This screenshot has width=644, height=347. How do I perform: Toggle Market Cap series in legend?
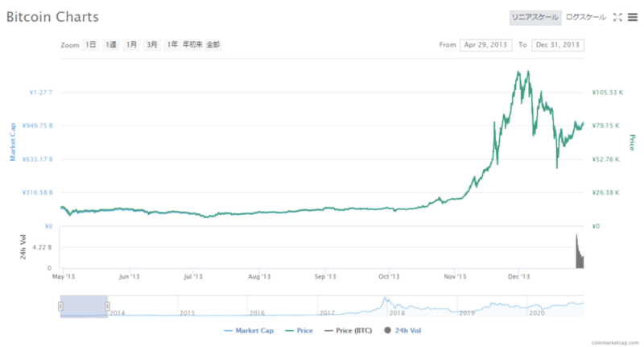point(249,331)
